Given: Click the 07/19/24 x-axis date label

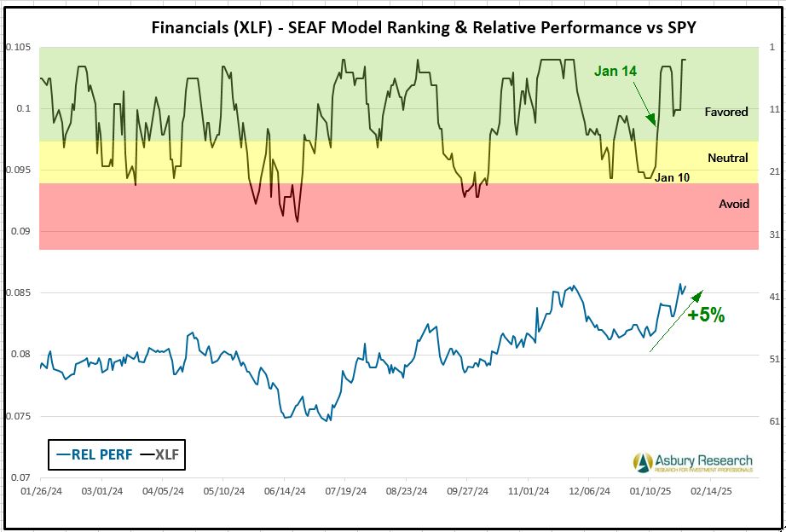Looking at the screenshot, I should point(346,492).
